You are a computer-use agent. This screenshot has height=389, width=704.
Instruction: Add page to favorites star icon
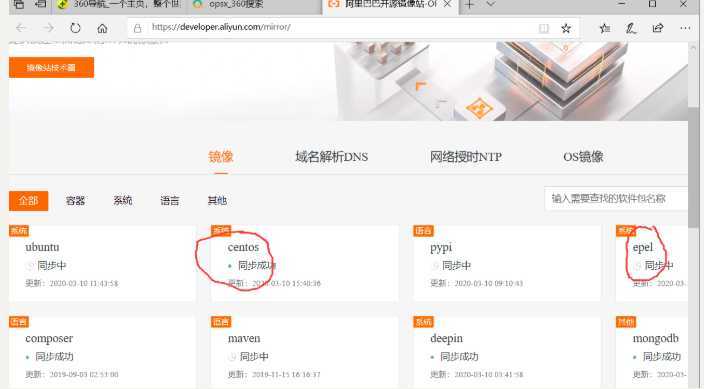[566, 28]
